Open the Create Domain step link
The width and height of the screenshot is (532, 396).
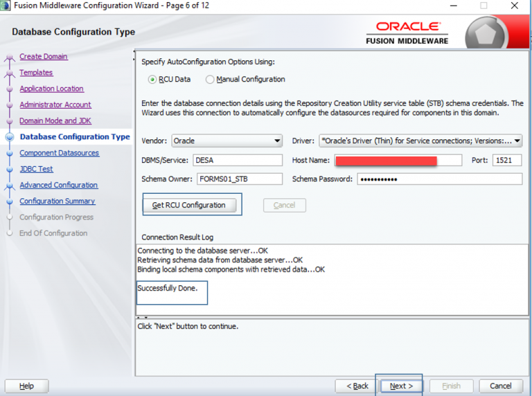point(44,56)
